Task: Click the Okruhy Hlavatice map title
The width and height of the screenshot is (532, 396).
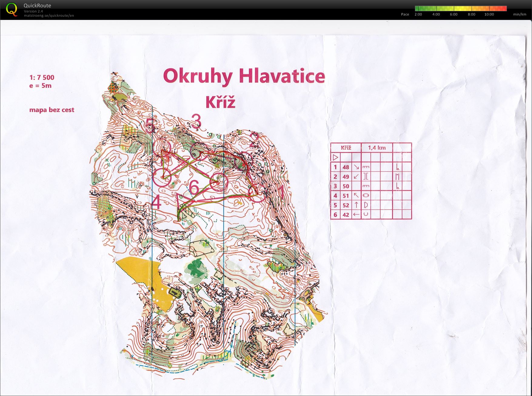Action: click(x=244, y=76)
